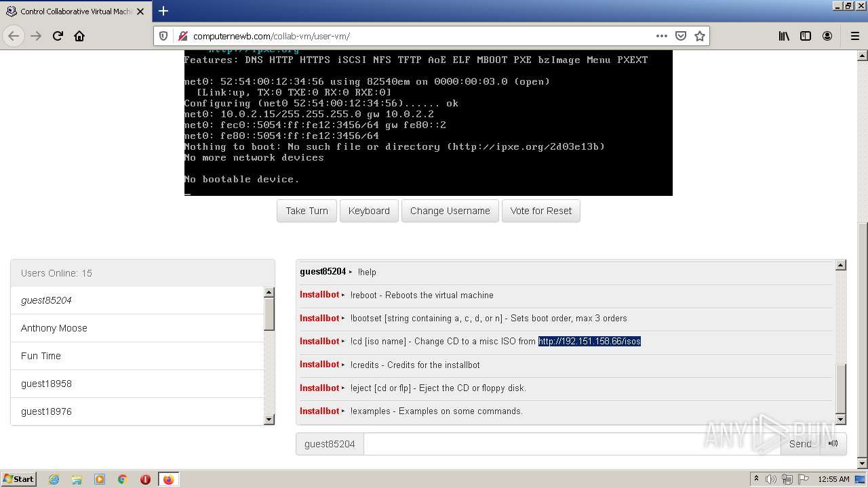
Task: Open tracking protection shield info
Action: [x=163, y=36]
